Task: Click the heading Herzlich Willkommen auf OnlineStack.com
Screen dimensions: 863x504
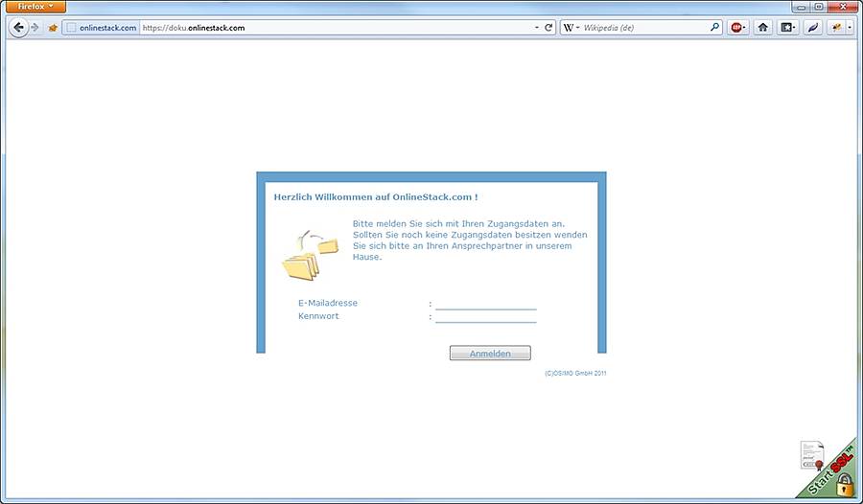Action: pos(375,197)
